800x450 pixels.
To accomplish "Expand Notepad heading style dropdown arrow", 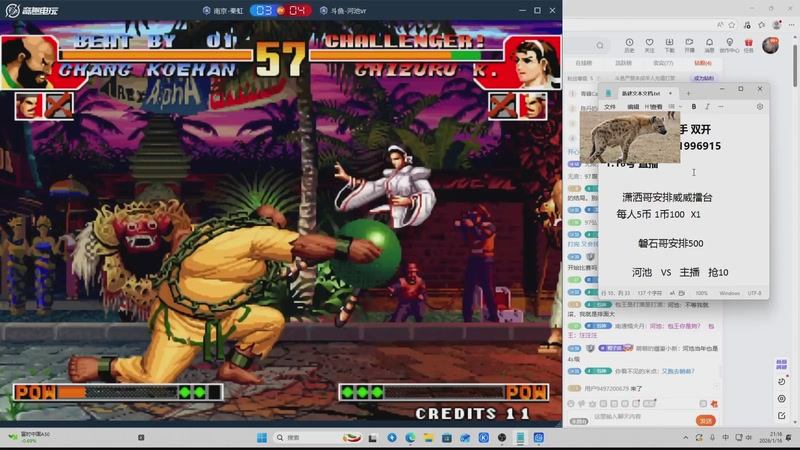I will 681,107.
